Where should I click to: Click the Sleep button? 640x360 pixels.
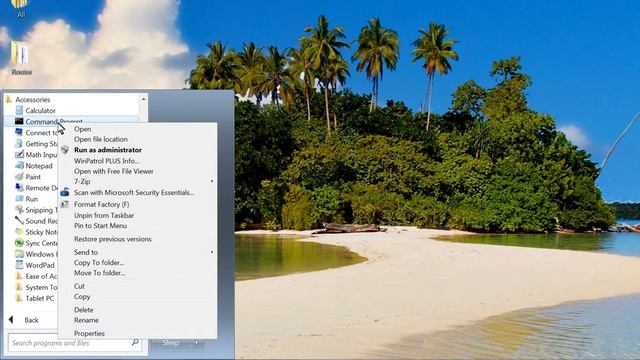click(x=171, y=342)
